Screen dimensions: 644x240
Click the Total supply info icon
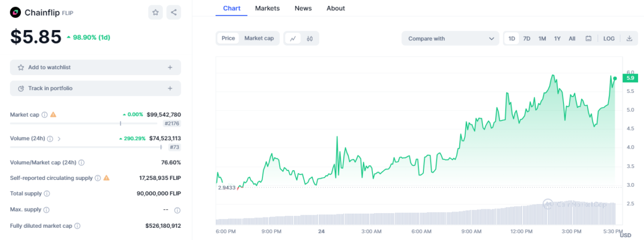47,193
